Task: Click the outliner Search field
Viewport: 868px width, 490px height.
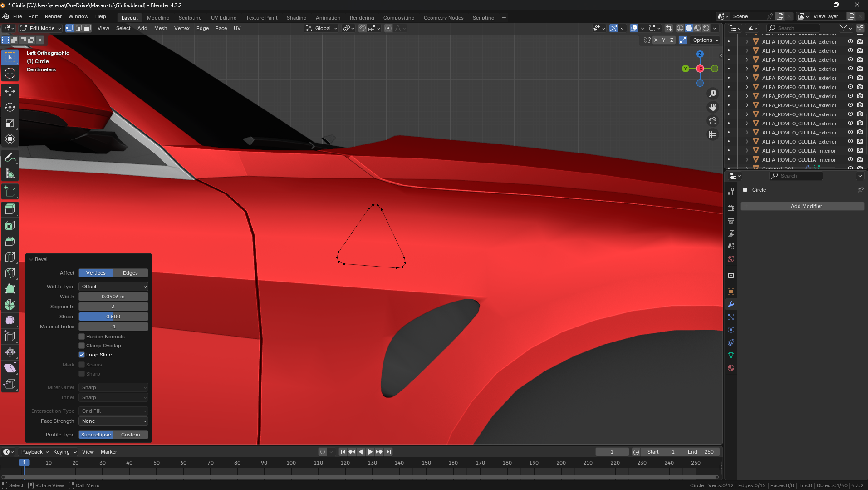Action: [x=794, y=28]
